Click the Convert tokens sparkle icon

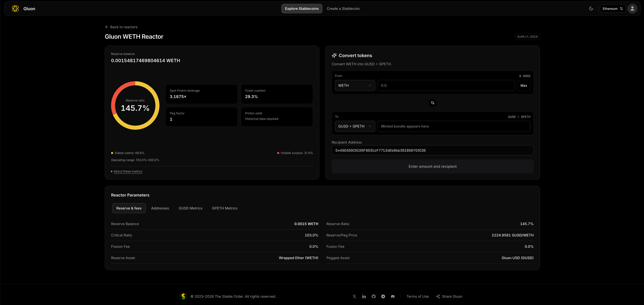point(334,56)
